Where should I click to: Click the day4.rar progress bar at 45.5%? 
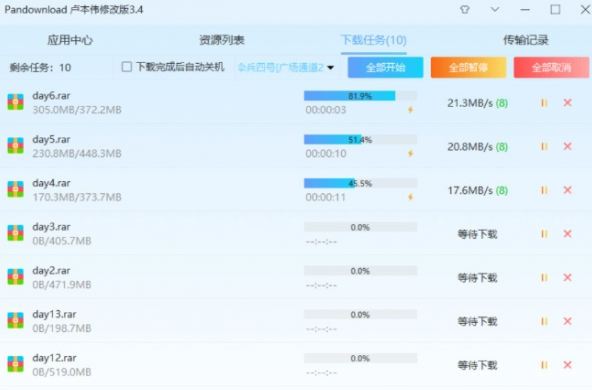pos(361,183)
